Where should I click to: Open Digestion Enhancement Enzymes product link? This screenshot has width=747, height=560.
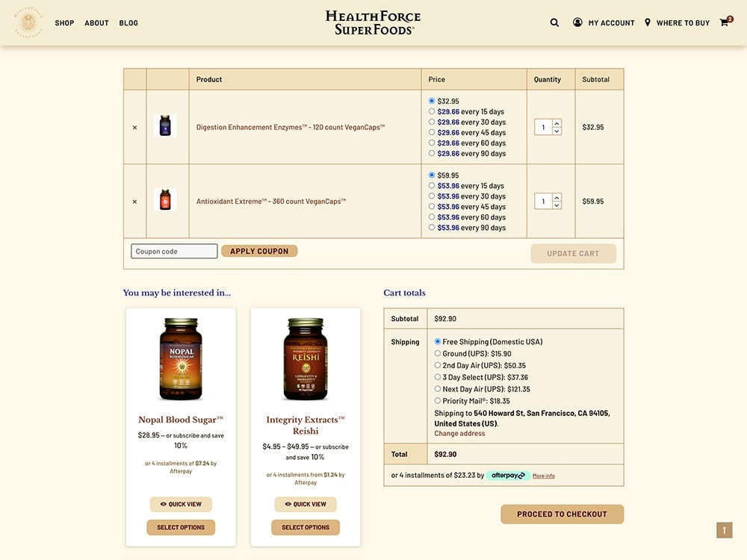pos(291,127)
